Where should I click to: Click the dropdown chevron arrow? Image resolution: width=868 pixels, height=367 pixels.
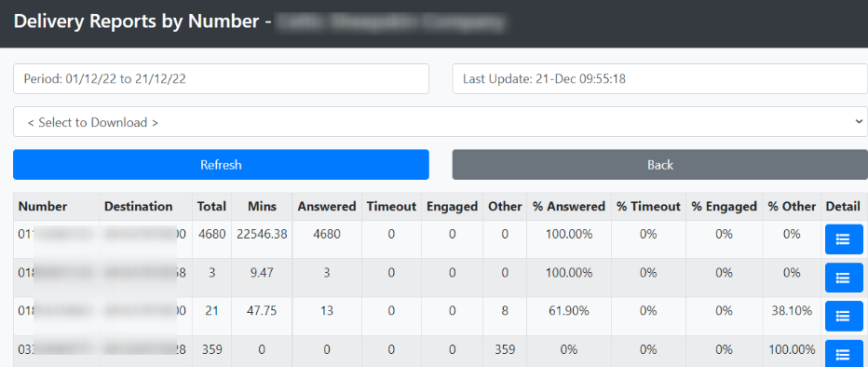859,121
